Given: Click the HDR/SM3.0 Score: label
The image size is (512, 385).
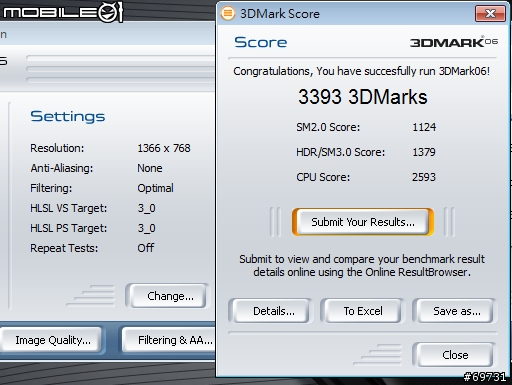Looking at the screenshot, I should (x=340, y=152).
